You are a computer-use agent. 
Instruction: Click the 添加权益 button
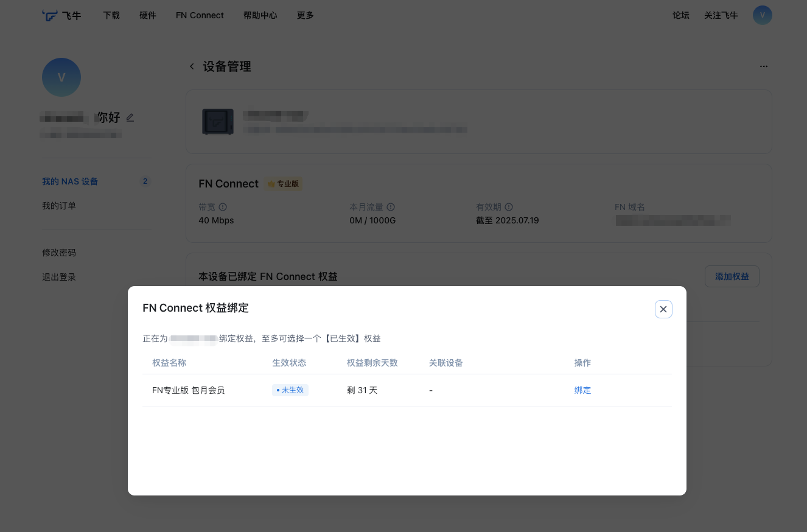pyautogui.click(x=732, y=276)
